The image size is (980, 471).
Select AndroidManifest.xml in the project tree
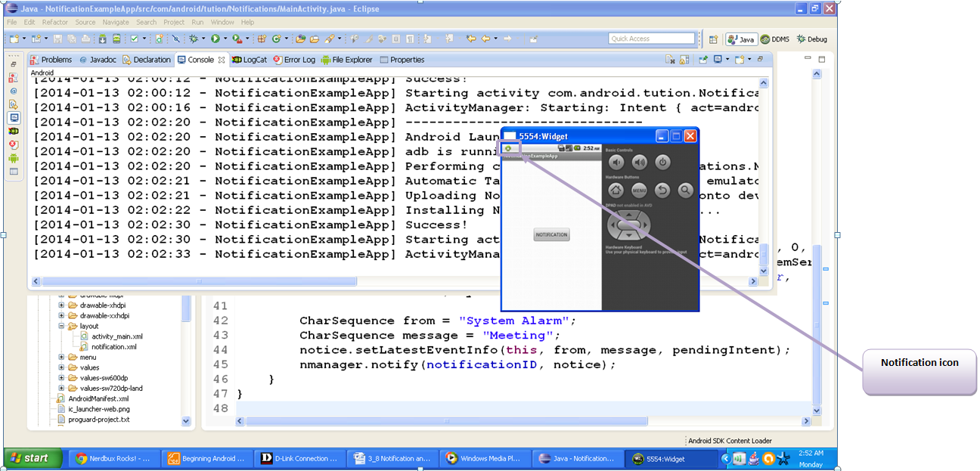93,398
